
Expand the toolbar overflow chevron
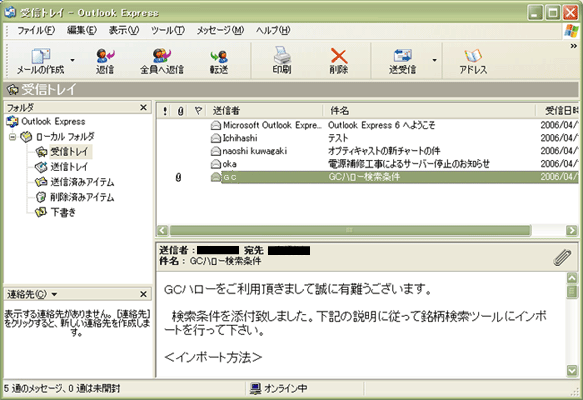pos(573,46)
